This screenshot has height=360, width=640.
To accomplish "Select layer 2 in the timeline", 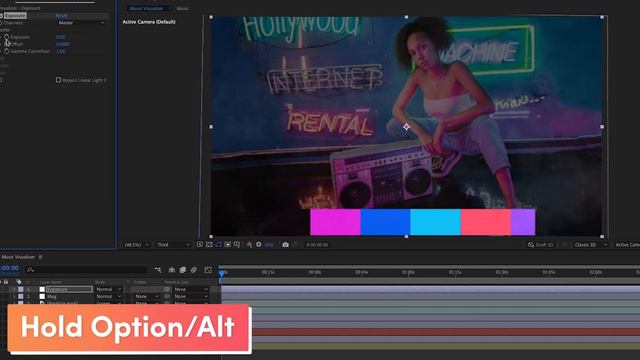I will pyautogui.click(x=51, y=296).
